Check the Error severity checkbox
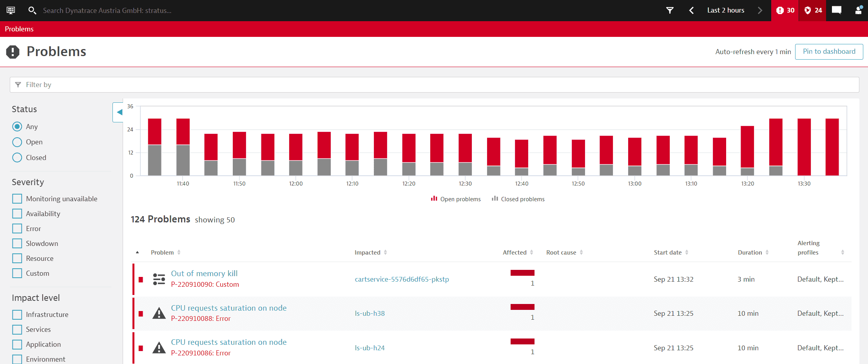Screen dimensions: 868x364 pyautogui.click(x=17, y=228)
